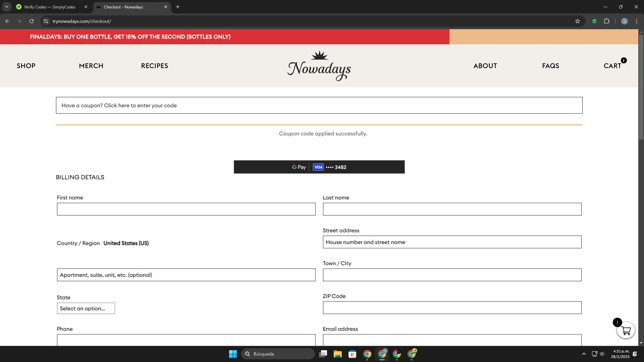
Task: Close the Verify Codes SimplyCodes tab
Action: click(x=85, y=7)
